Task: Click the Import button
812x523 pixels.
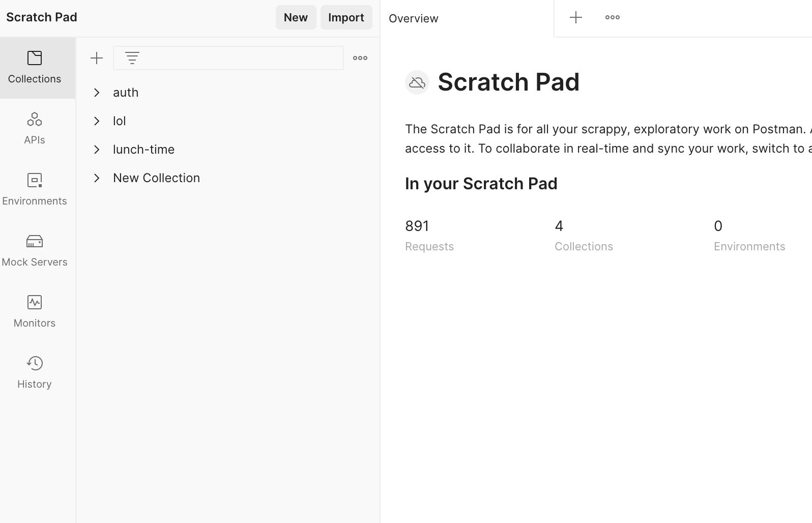Action: [x=346, y=17]
